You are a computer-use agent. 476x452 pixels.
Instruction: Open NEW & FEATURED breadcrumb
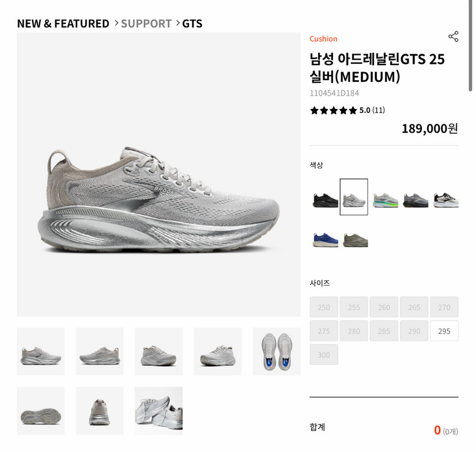(x=63, y=24)
